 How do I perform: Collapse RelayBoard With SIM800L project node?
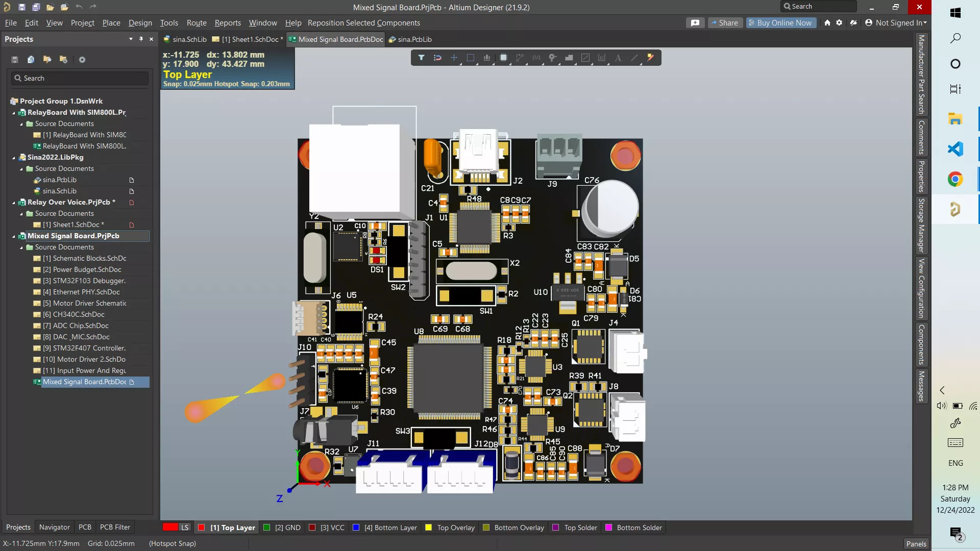click(14, 113)
